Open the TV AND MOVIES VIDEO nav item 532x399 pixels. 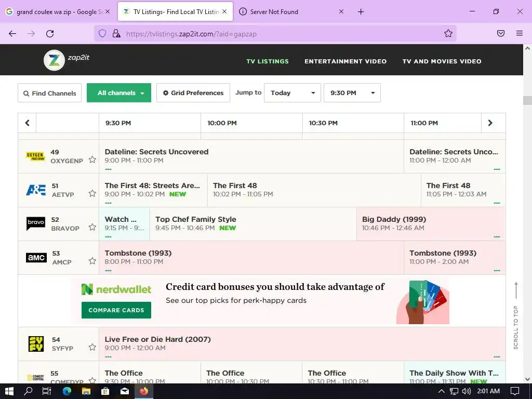point(442,61)
